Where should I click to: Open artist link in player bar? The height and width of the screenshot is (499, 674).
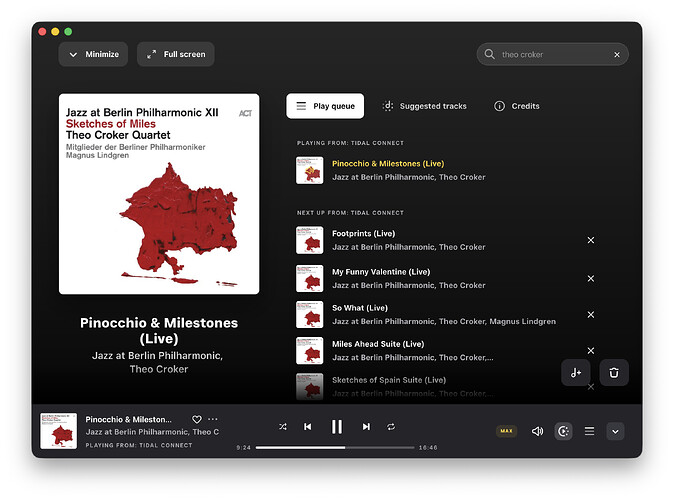(x=152, y=432)
